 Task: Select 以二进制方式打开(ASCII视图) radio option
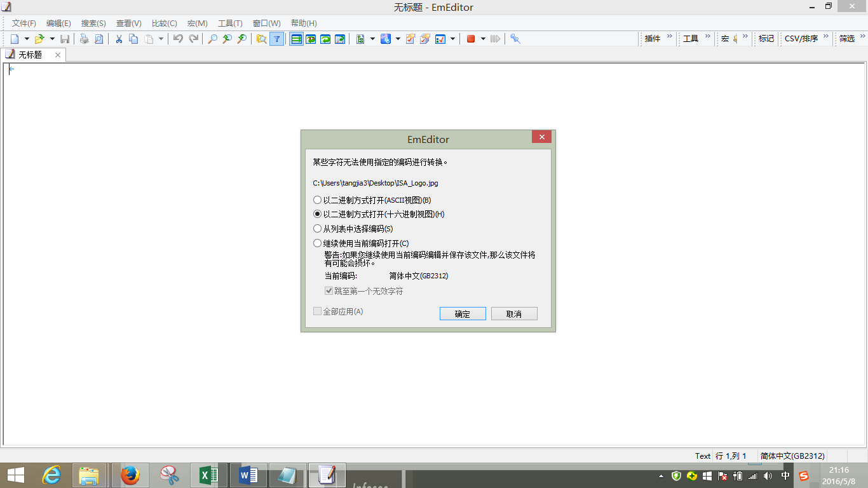(x=372, y=200)
